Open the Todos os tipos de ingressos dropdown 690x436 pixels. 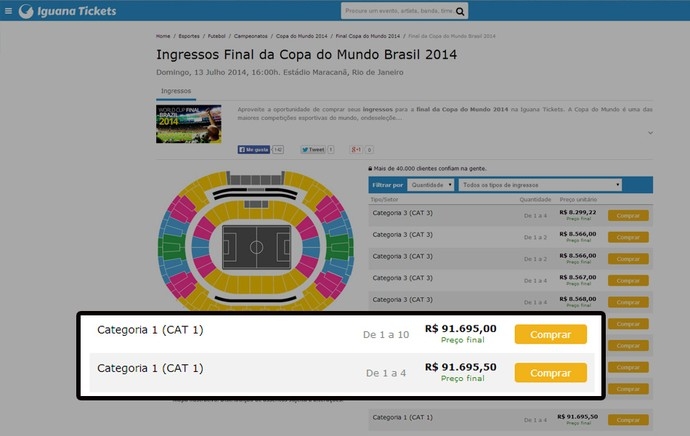(x=540, y=185)
